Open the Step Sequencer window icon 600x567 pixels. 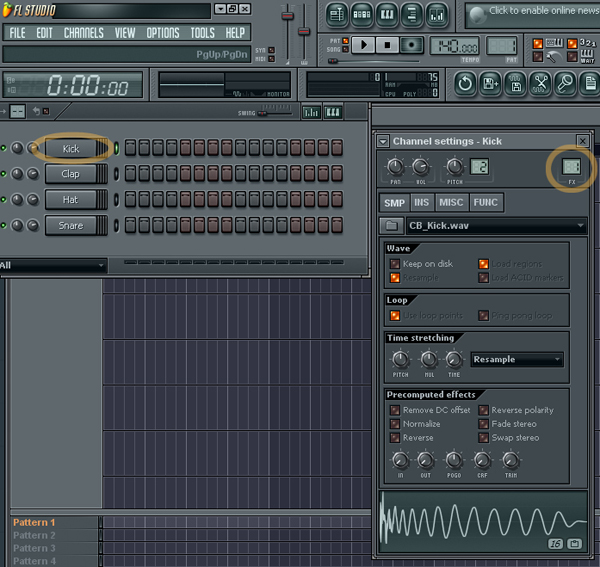click(x=362, y=15)
